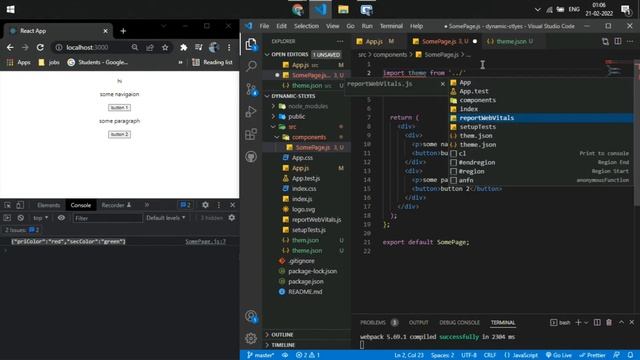
Task: Open console settings gear beside hidden count
Action: (232, 218)
